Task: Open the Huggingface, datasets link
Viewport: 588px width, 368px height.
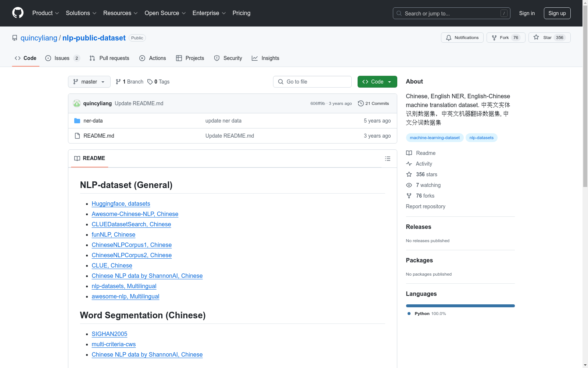Action: [x=121, y=204]
